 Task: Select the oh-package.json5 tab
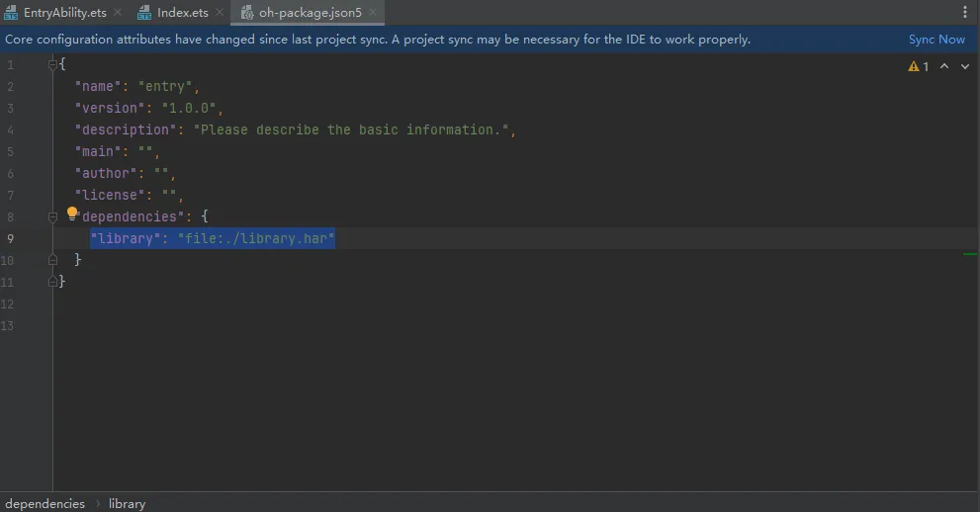coord(310,13)
